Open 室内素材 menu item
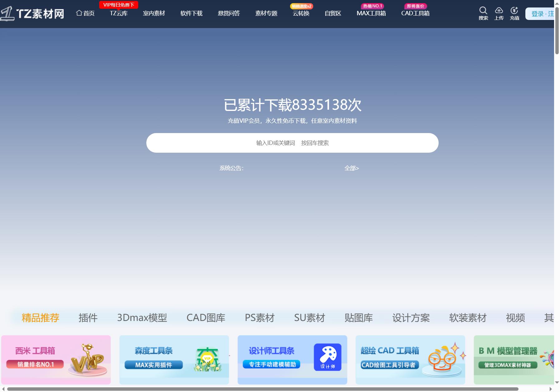 pyautogui.click(x=154, y=13)
